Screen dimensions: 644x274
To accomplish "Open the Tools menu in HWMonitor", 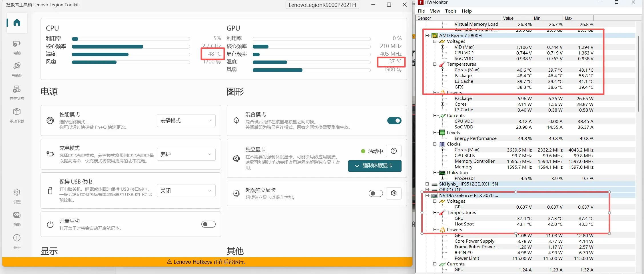I will pos(451,11).
